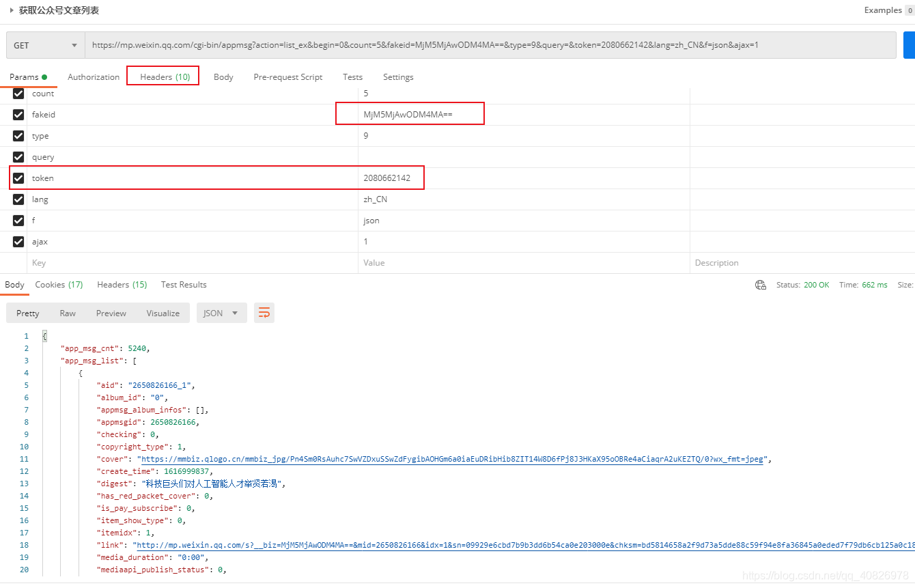This screenshot has height=588, width=915.
Task: Open the Pre-request Script tab
Action: click(288, 77)
